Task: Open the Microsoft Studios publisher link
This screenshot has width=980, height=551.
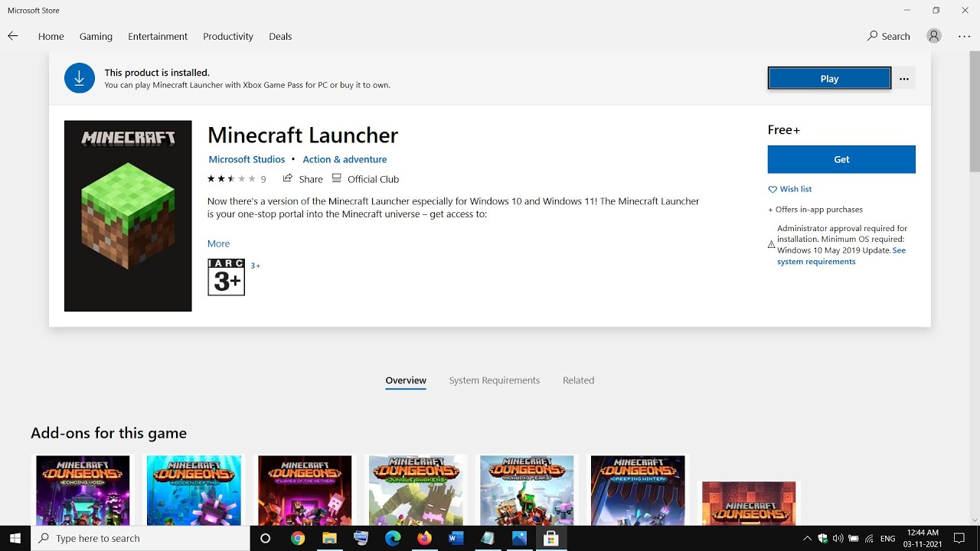Action: pyautogui.click(x=247, y=159)
